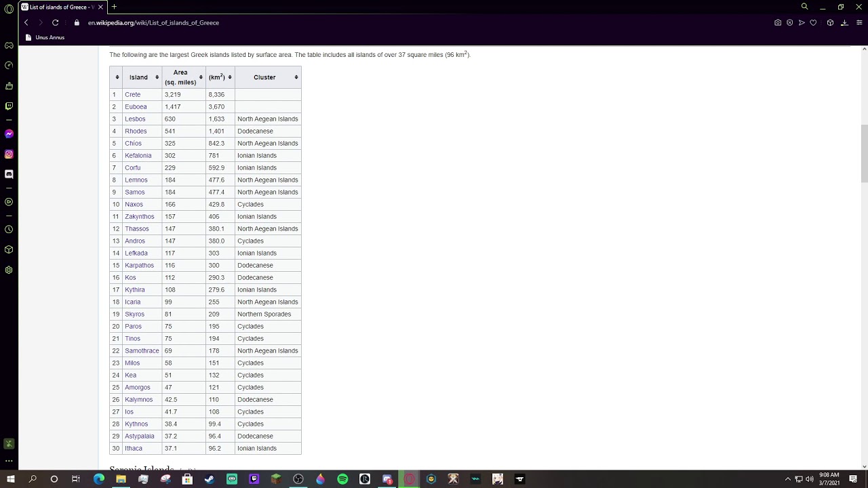Open the volume control in system tray

[809, 479]
